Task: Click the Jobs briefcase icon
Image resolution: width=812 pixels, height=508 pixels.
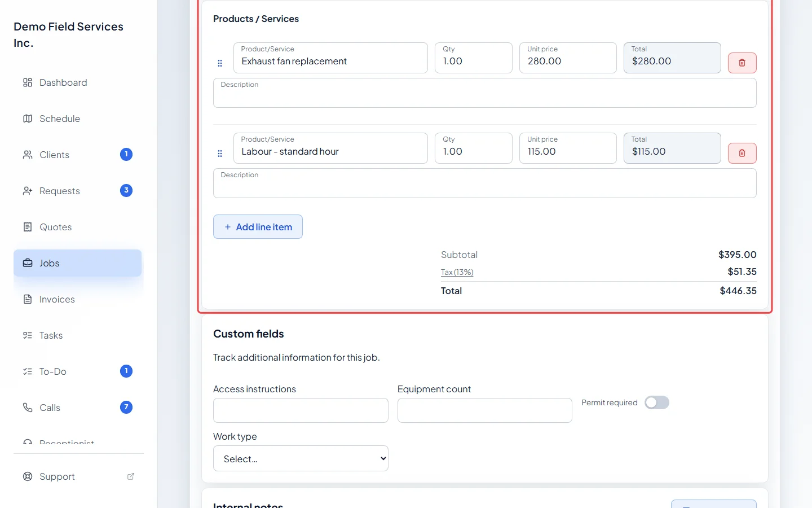Action: point(28,263)
